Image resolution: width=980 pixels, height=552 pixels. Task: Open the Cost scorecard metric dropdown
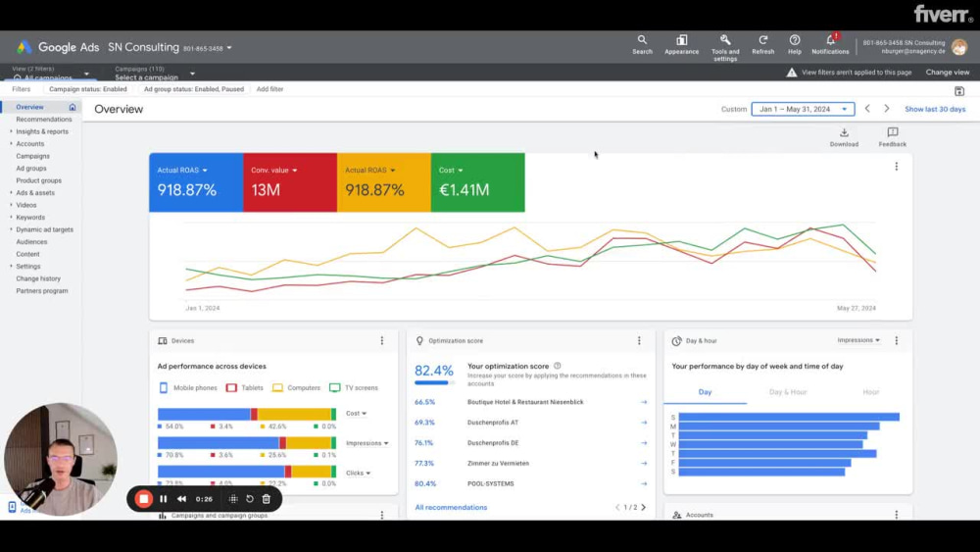point(451,170)
